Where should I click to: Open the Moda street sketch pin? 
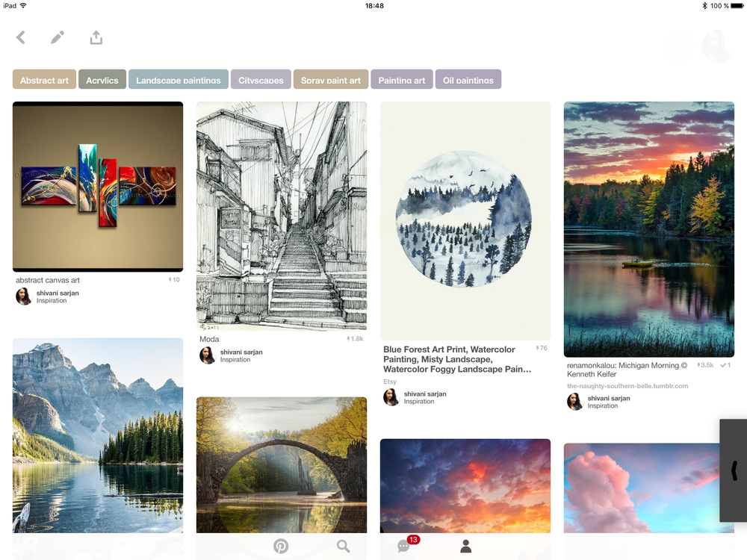pyautogui.click(x=282, y=216)
